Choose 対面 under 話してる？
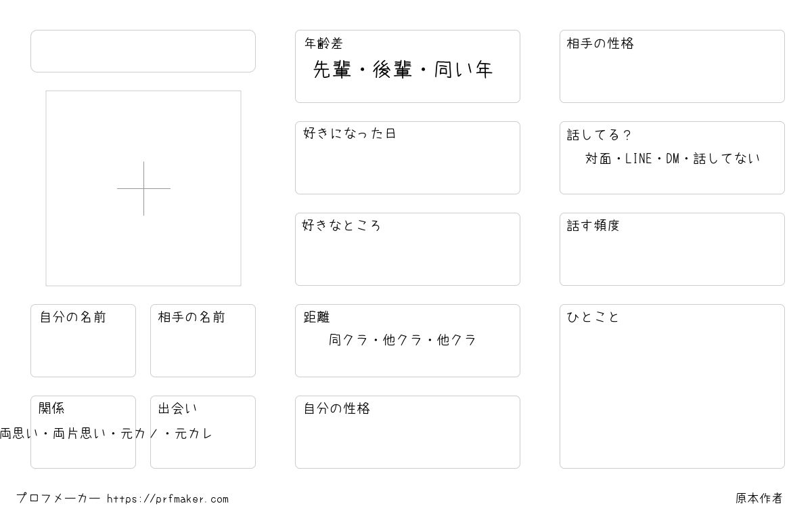The height and width of the screenshot is (508, 812). 598,158
